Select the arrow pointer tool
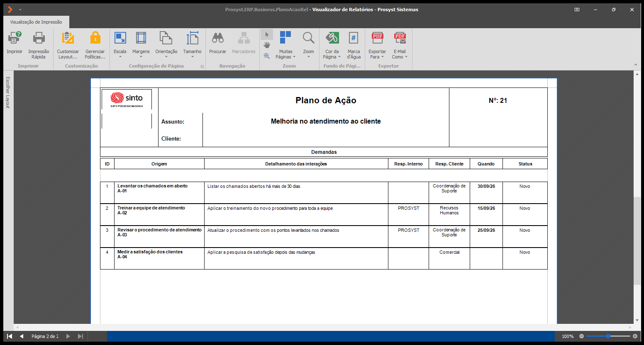 267,34
